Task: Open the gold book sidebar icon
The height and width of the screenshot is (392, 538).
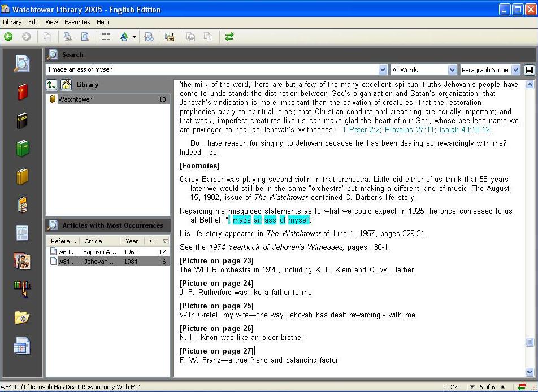Action: (22, 177)
